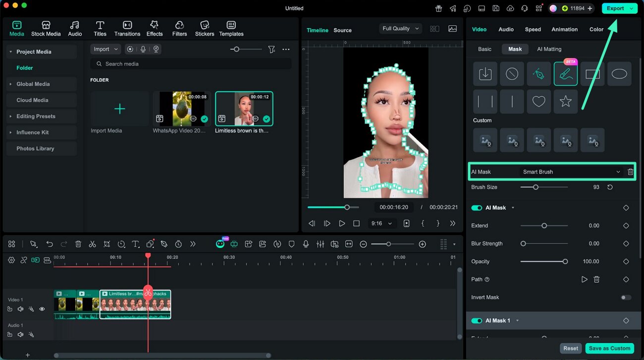Hide the Video 1 track with eye icon
The width and height of the screenshot is (644, 360).
[42, 309]
